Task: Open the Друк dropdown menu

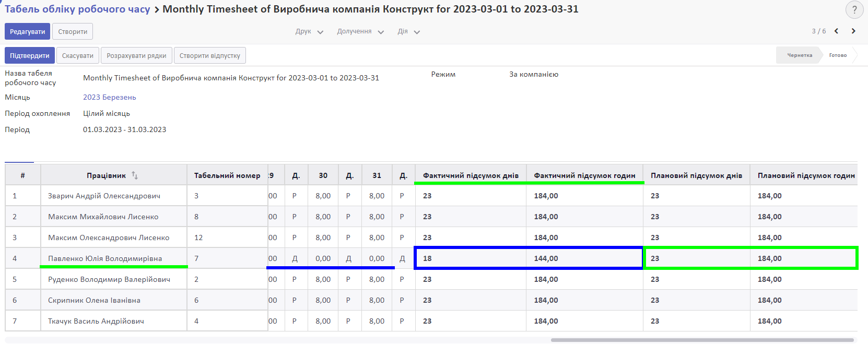Action: 309,31
